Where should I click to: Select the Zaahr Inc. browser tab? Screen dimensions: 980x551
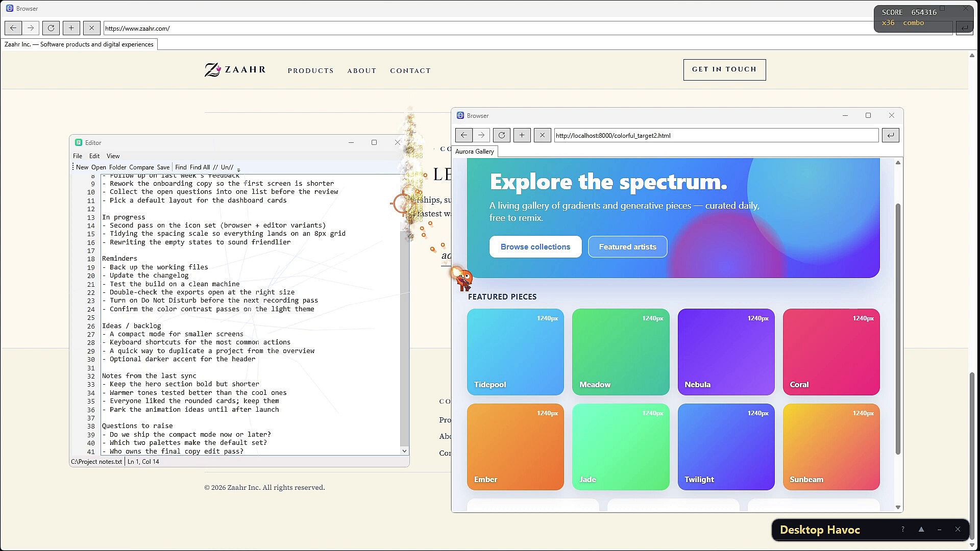(x=79, y=44)
